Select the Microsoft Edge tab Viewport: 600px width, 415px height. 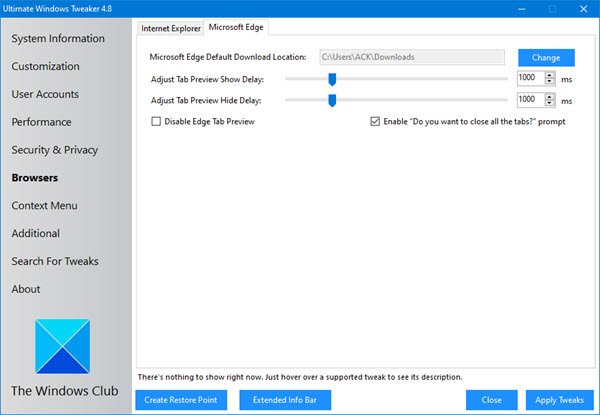coord(236,27)
